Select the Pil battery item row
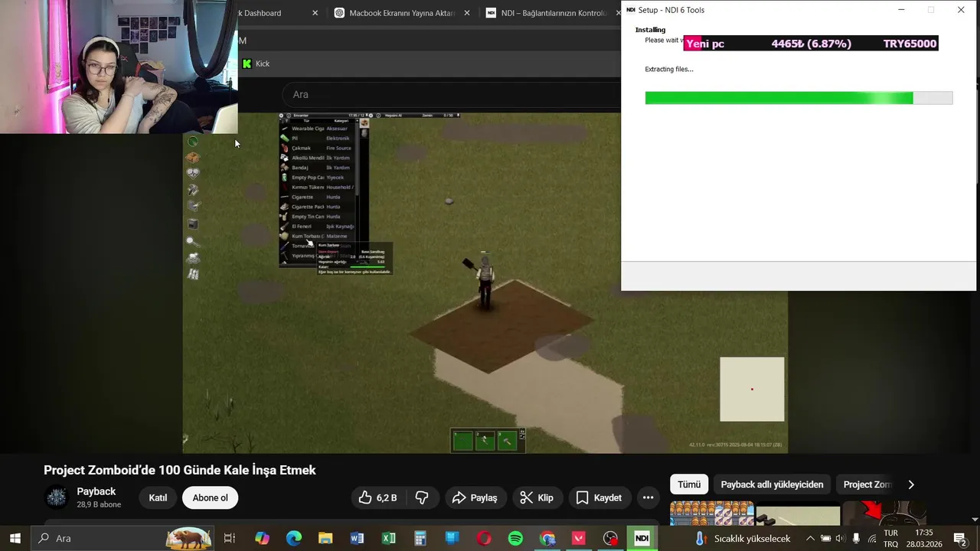The width and height of the screenshot is (980, 551). pyautogui.click(x=318, y=138)
